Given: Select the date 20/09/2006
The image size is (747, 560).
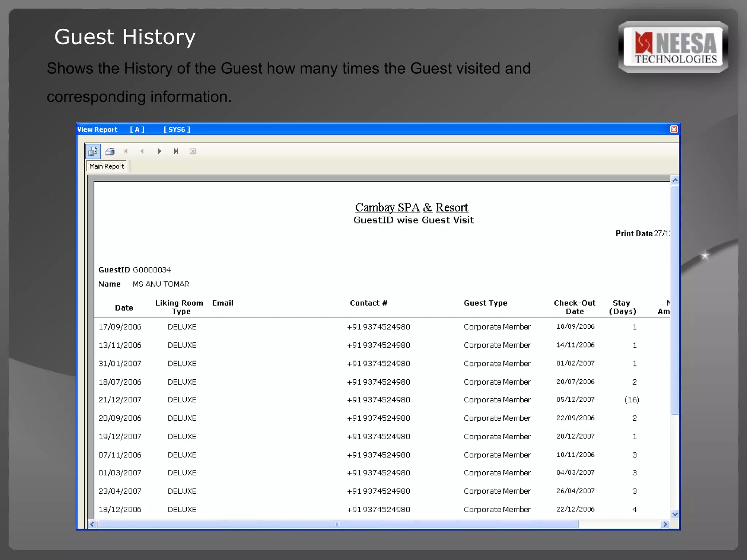Looking at the screenshot, I should pos(120,418).
